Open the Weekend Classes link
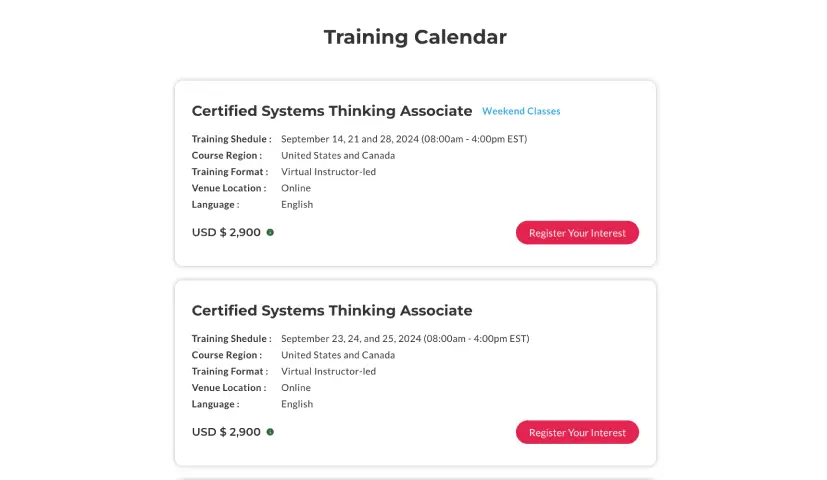Viewport: 827px width, 480px height. pos(521,111)
